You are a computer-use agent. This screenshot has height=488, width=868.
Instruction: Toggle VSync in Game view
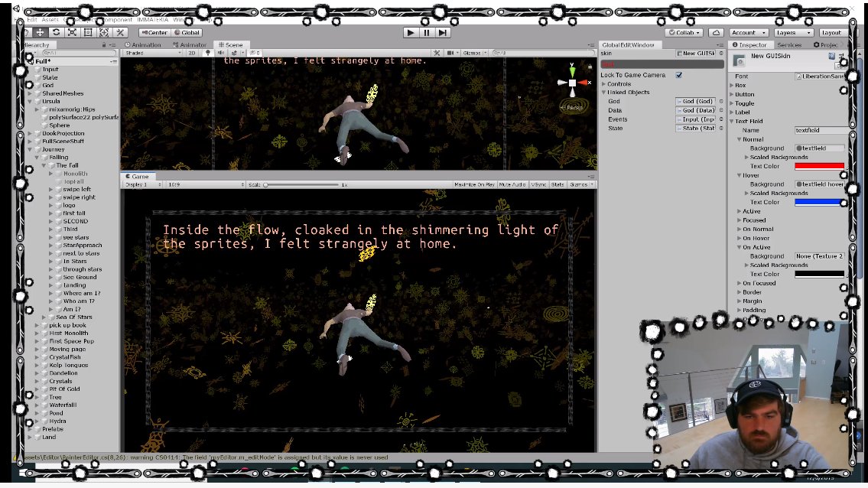538,184
